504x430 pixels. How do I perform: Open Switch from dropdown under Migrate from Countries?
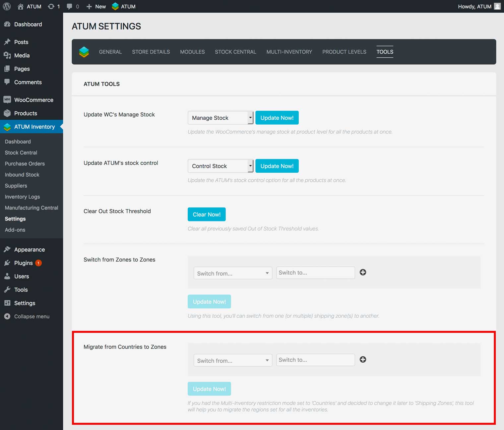pyautogui.click(x=233, y=360)
